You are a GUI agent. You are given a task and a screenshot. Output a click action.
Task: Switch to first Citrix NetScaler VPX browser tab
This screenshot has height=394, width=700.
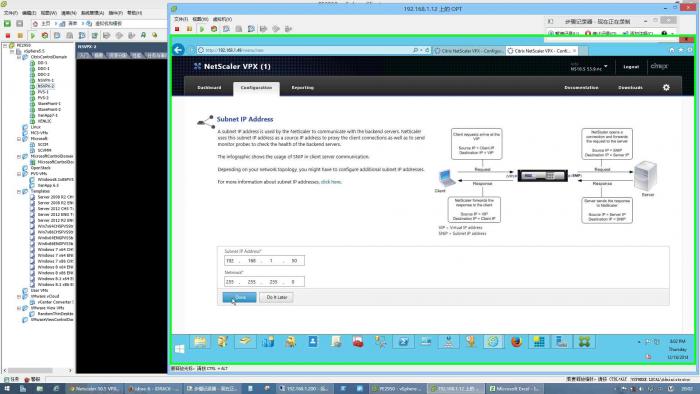469,51
